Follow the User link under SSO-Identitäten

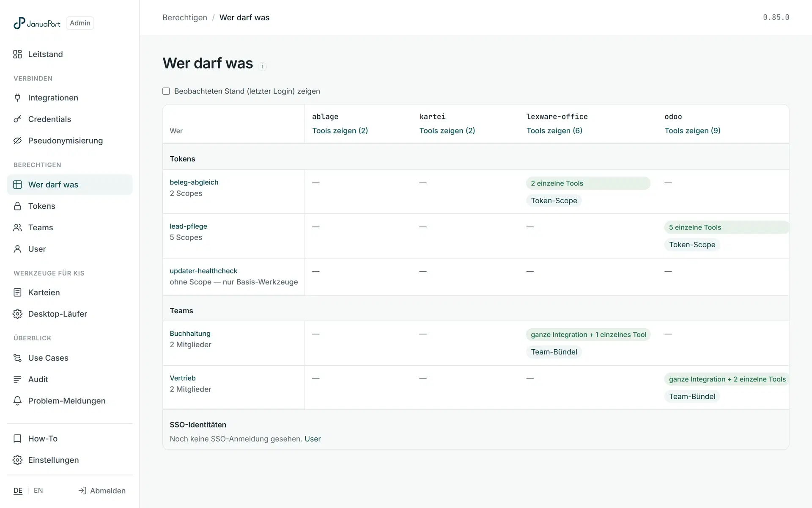(x=313, y=439)
